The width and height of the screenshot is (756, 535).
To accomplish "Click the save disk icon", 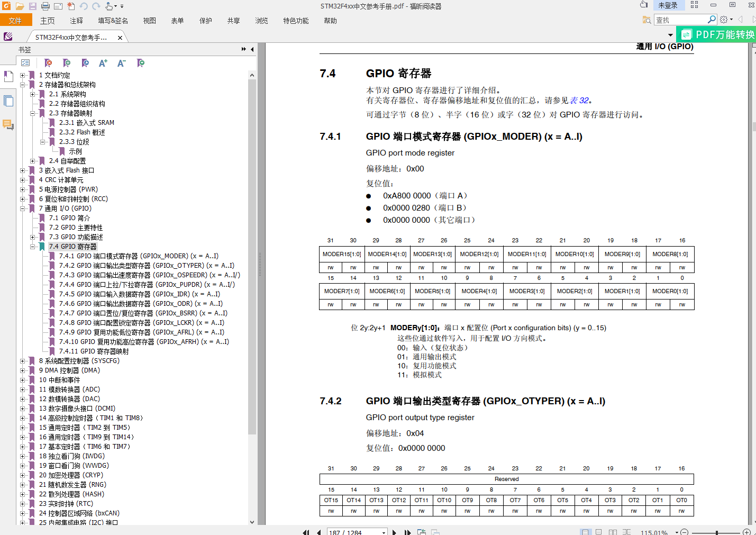I will [32, 6].
